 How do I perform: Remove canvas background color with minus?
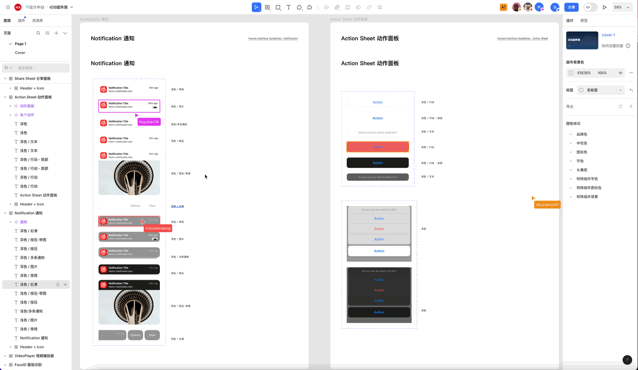[631, 73]
